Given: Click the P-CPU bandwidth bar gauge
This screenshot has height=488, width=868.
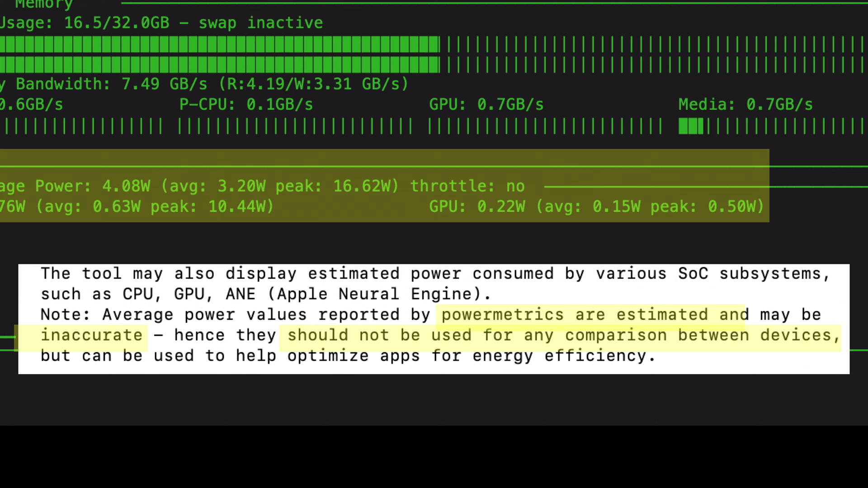Looking at the screenshot, I should (x=295, y=127).
